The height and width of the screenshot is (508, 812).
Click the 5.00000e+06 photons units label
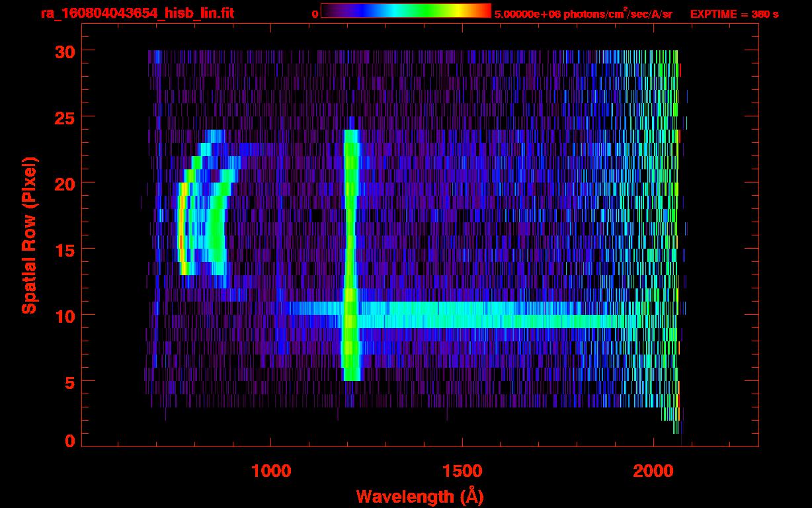pos(583,13)
